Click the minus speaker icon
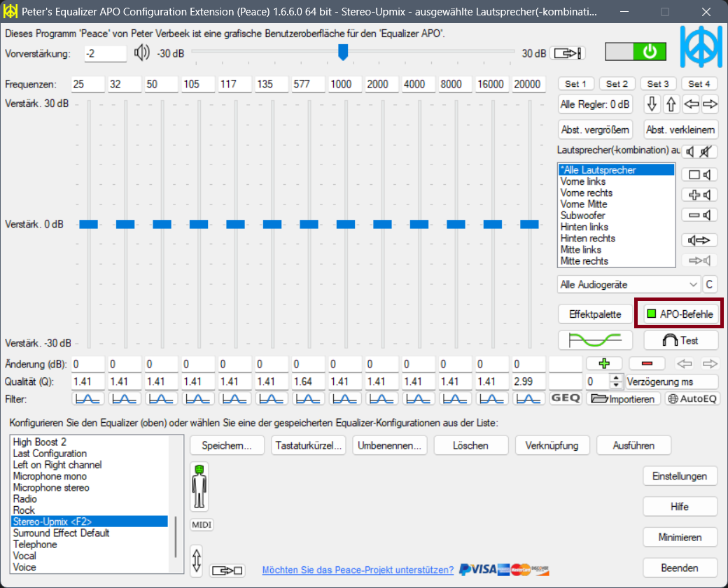728x588 pixels. [x=699, y=215]
